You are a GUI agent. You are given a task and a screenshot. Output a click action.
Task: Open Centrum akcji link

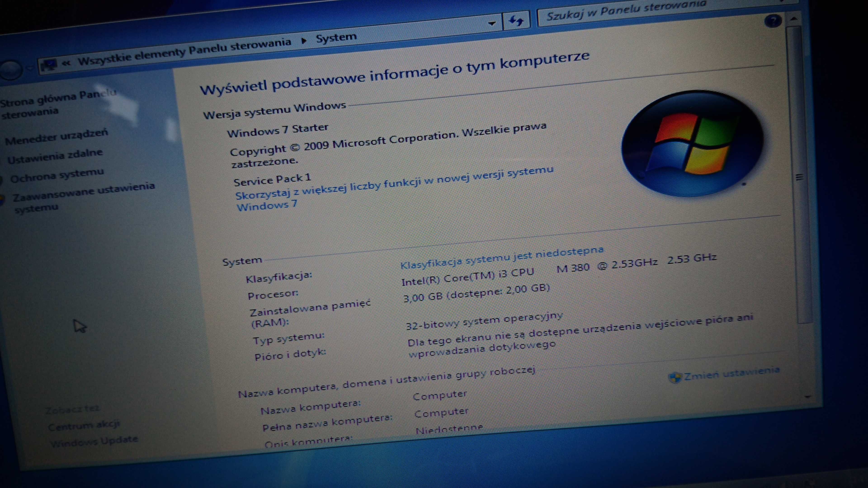[84, 425]
